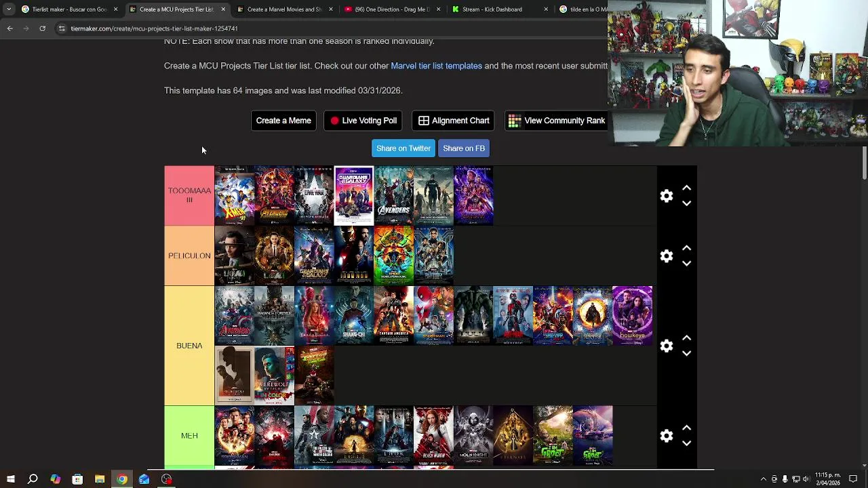Open the Live Voting Poll
868x488 pixels.
(x=363, y=121)
